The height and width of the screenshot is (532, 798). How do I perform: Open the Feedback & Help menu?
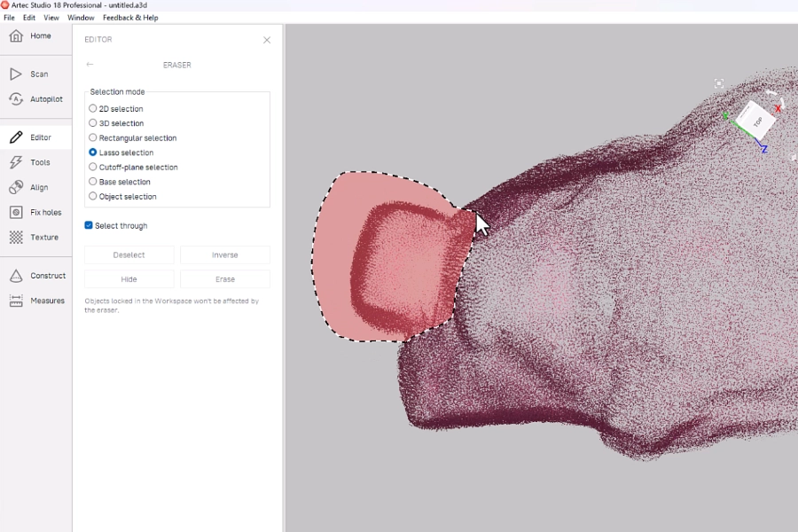(130, 18)
